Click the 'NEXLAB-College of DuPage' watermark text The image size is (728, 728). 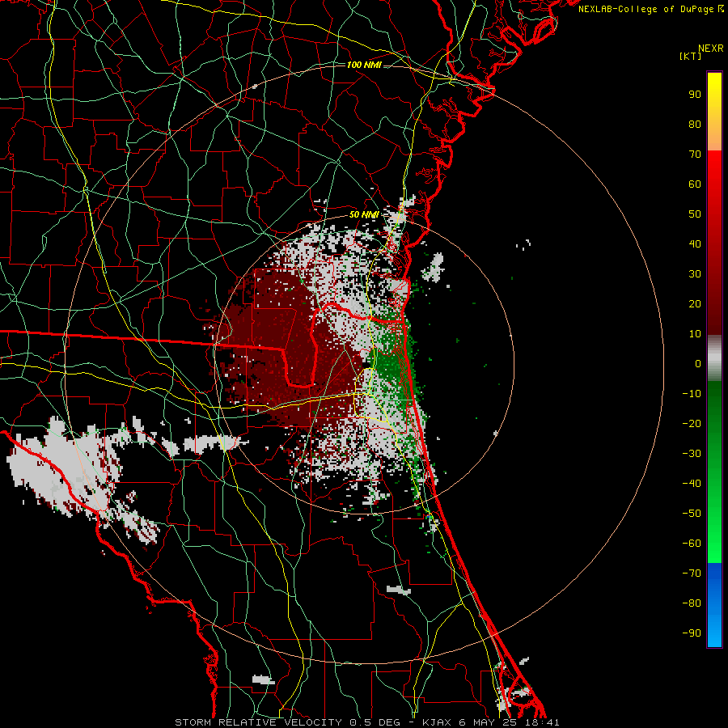coord(646,9)
